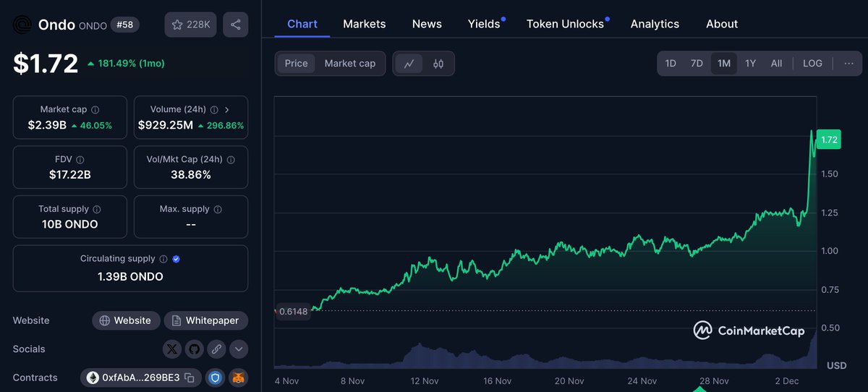Switch to candlestick chart icon
This screenshot has width=868, height=392.
438,64
